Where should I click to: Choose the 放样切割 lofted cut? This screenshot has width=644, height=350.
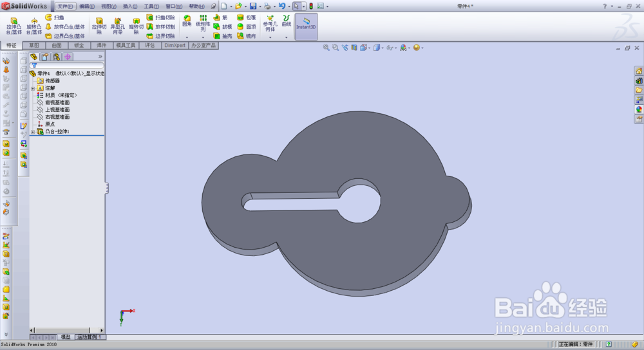pyautogui.click(x=160, y=26)
